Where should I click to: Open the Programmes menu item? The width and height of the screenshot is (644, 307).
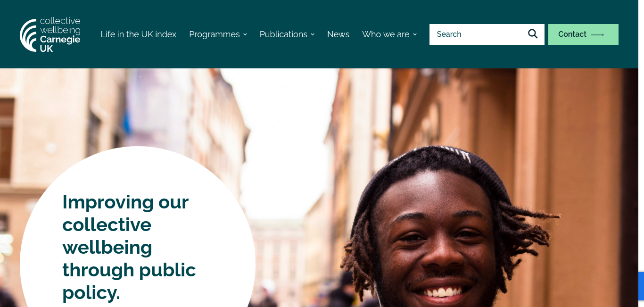click(x=215, y=34)
